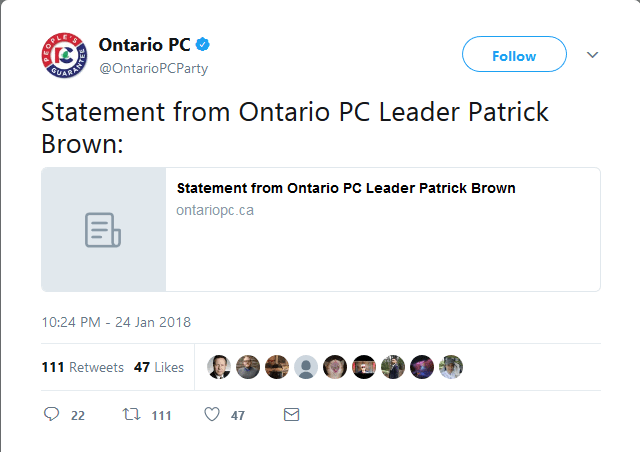Viewport: 640px width, 452px height.
Task: Click the reply speech bubble icon
Action: [x=52, y=415]
